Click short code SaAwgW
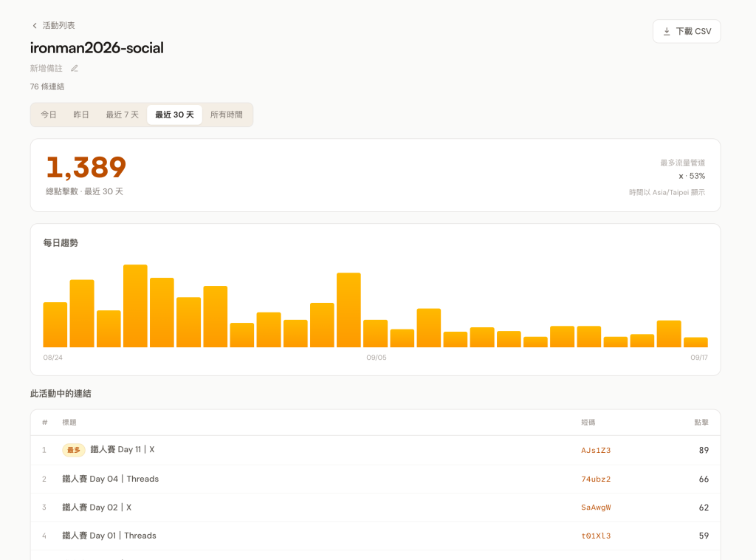The image size is (756, 560). tap(596, 508)
